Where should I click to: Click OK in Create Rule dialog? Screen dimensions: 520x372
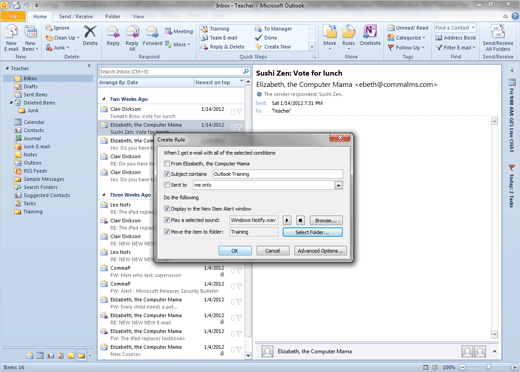(x=235, y=251)
